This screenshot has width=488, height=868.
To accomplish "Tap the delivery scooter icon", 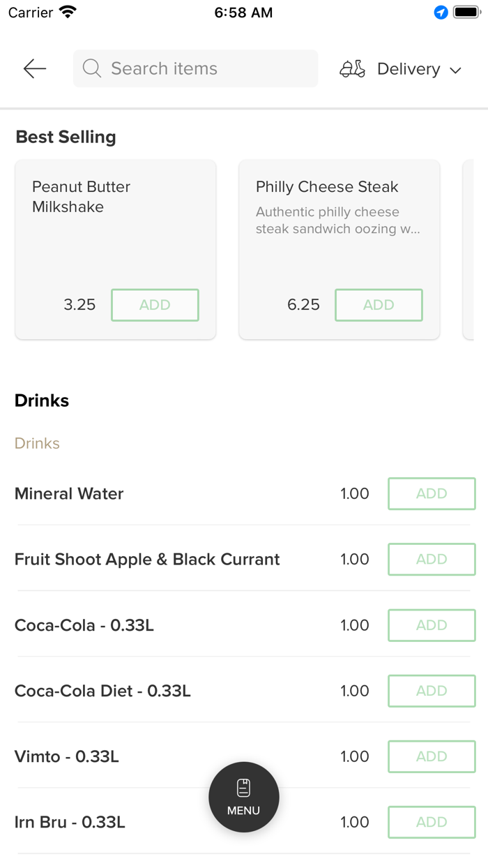I will click(352, 69).
